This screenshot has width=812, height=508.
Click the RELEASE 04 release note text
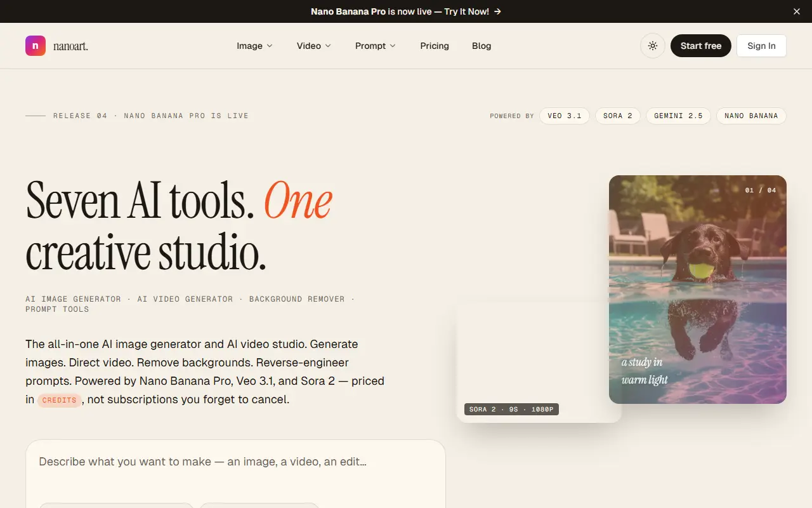coord(151,116)
